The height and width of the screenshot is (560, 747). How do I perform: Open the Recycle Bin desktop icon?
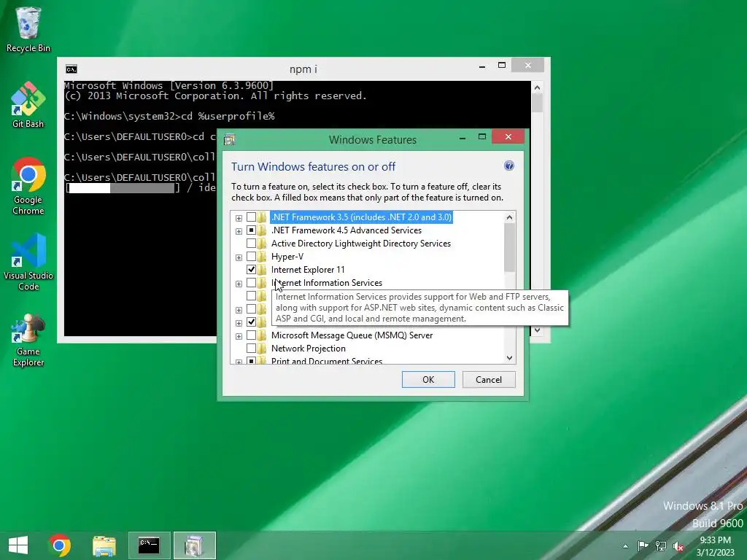(x=28, y=29)
